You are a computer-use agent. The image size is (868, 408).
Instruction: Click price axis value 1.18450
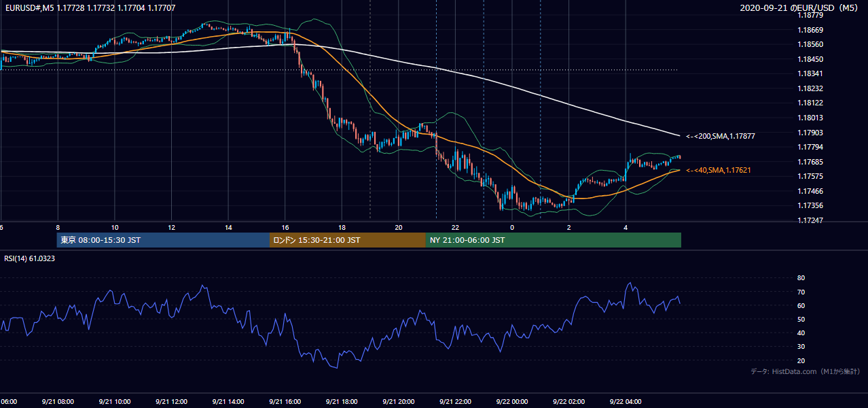810,59
